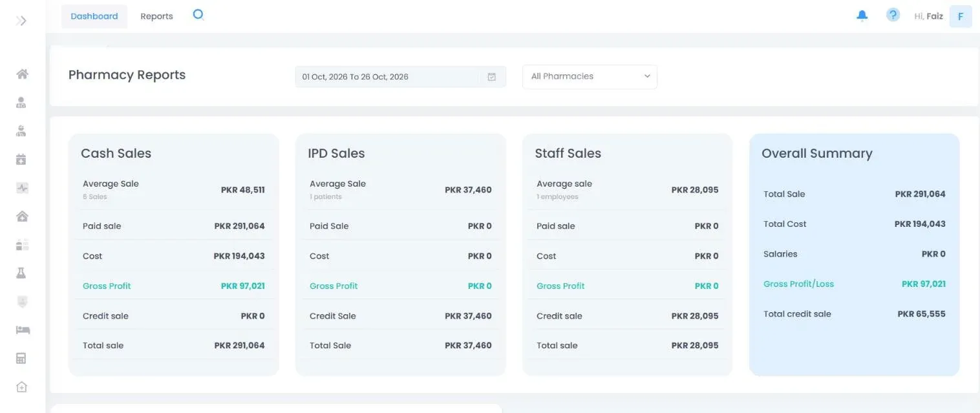Switch to the Dashboard tab

coord(94,16)
